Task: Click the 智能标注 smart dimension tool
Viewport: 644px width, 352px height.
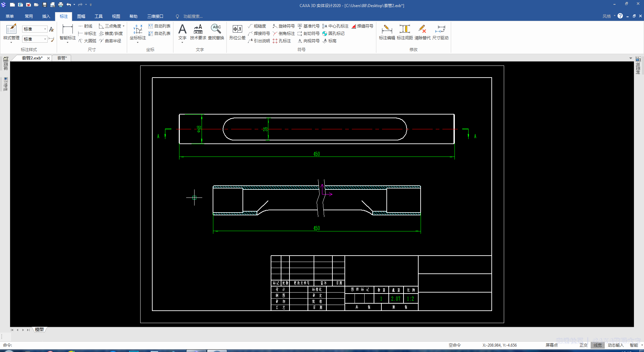Action: coord(67,33)
